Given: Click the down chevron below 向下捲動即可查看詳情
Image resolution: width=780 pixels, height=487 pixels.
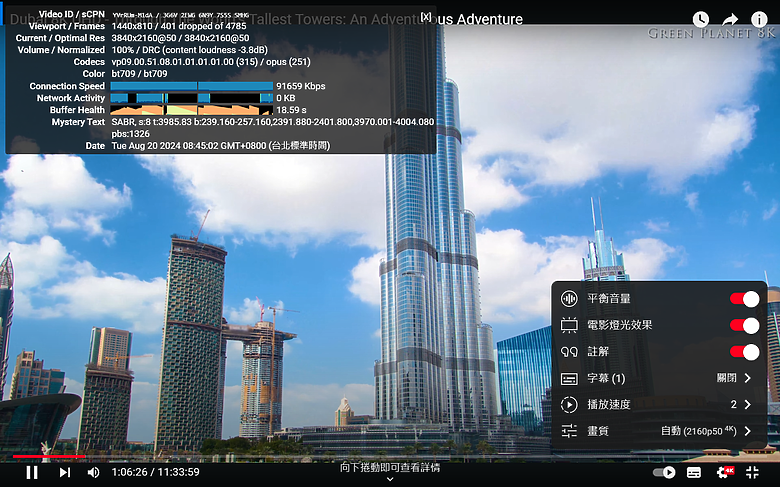Looking at the screenshot, I should click(x=390, y=480).
